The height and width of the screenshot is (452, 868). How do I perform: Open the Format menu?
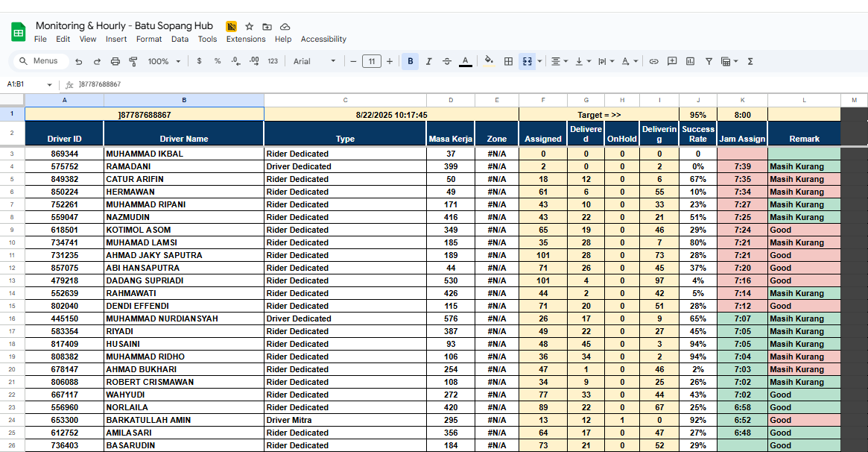[x=149, y=39]
